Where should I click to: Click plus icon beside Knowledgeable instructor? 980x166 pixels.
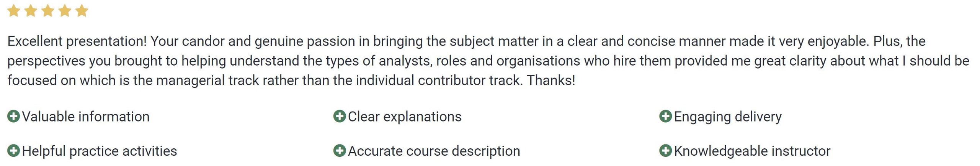666,151
